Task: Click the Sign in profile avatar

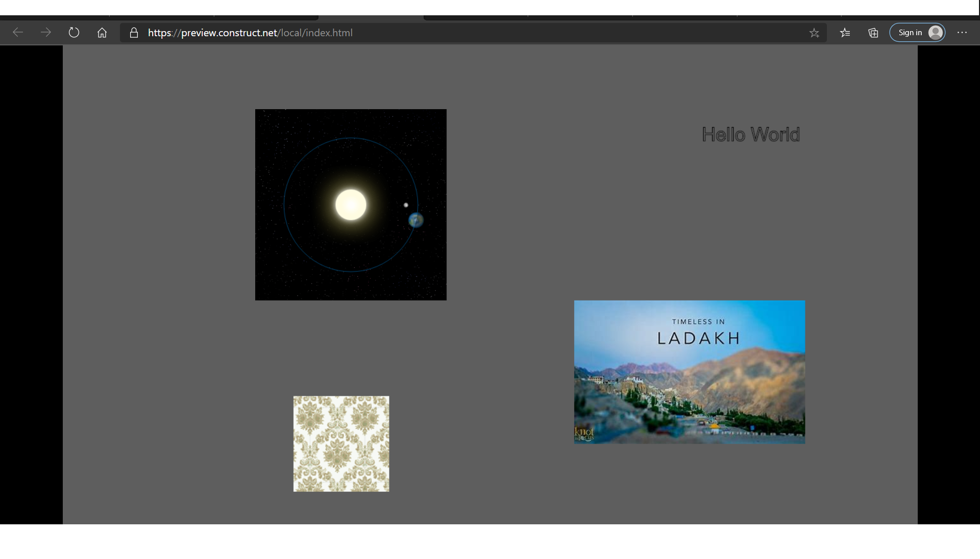Action: point(936,32)
